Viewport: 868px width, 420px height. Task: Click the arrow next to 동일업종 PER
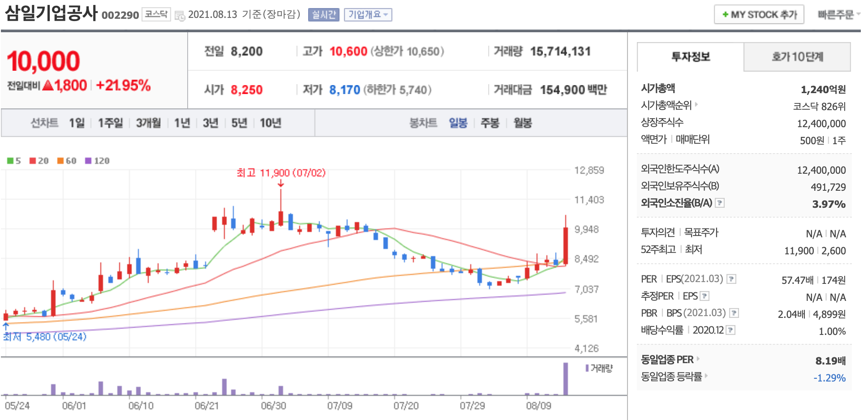click(x=698, y=359)
